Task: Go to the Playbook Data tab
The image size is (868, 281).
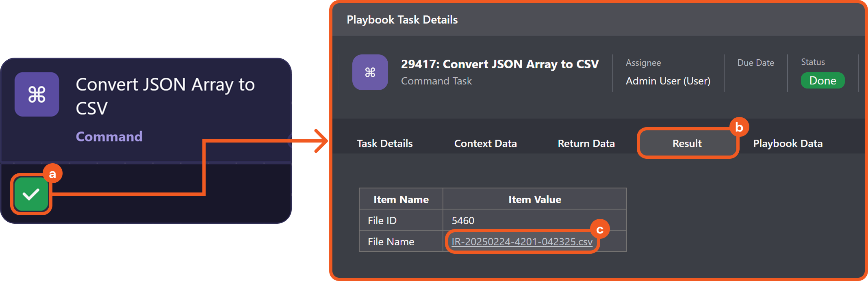Action: (788, 143)
